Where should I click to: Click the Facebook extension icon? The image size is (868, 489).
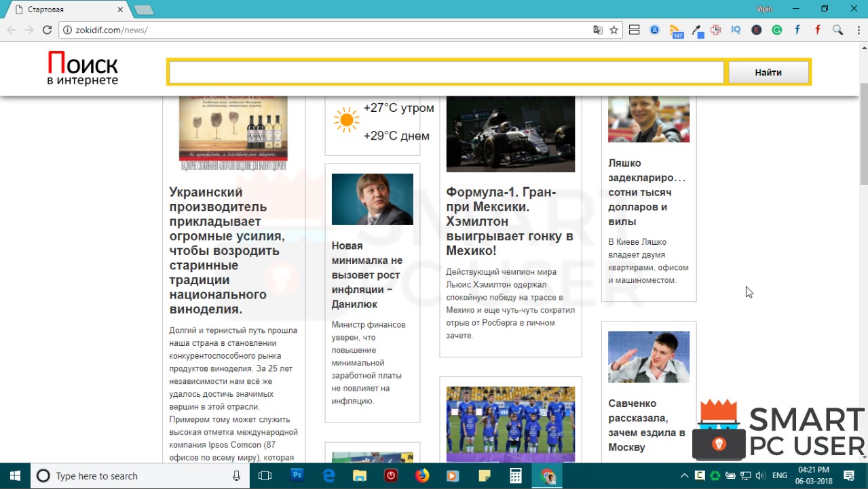point(797,30)
